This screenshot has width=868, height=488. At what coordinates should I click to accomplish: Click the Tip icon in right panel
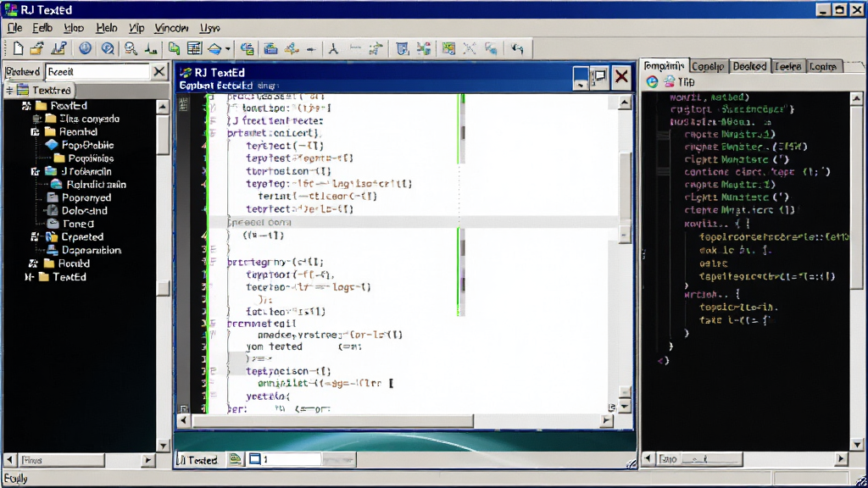670,82
